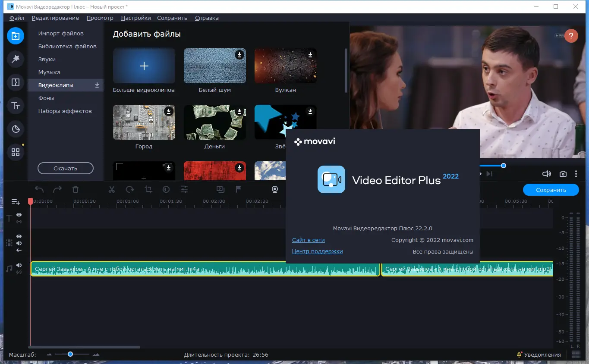Select Видеоклипы in the library list
589x364 pixels.
(56, 85)
